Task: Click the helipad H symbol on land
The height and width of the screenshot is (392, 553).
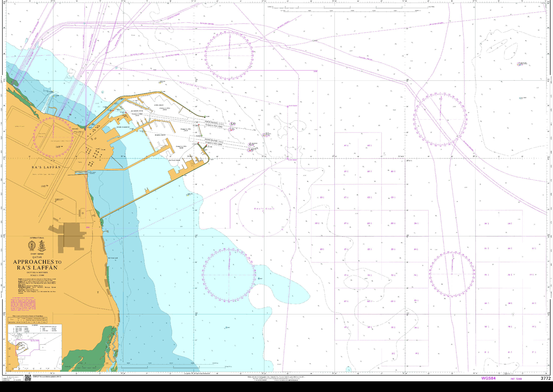Action: [x=83, y=213]
